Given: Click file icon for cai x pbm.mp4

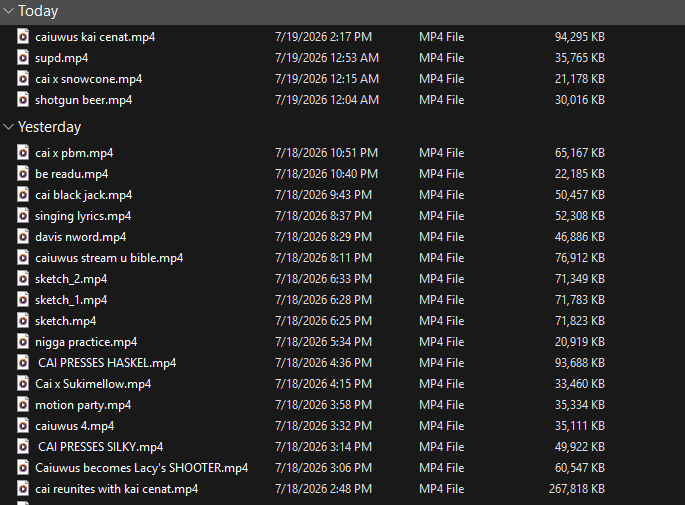Looking at the screenshot, I should [23, 153].
